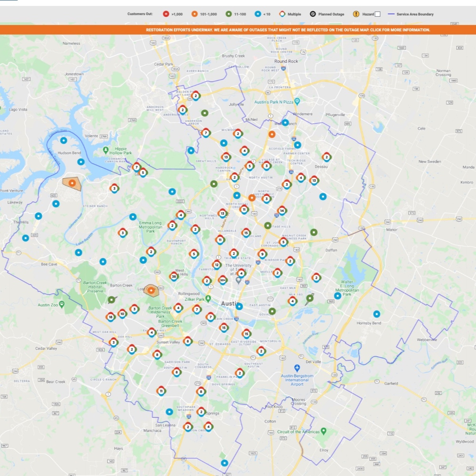Image resolution: width=476 pixels, height=476 pixels.
Task: Open the cluster marker labeled 14
Action: [x=282, y=211]
